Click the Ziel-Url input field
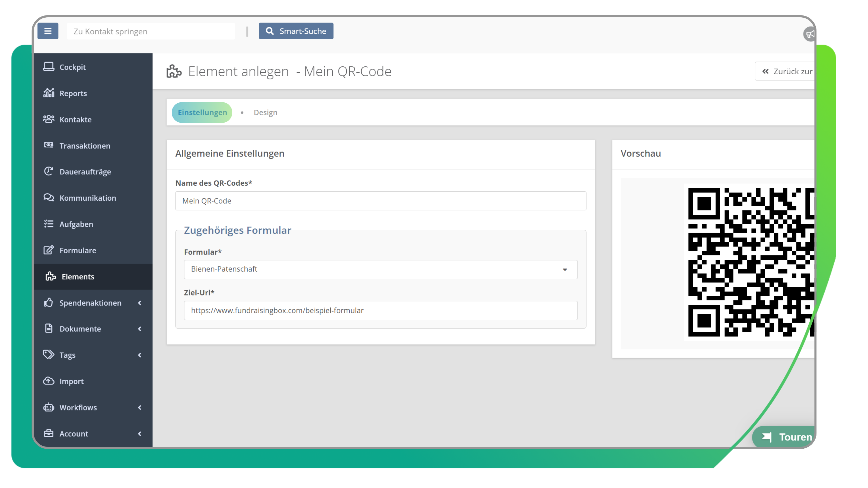Screen dimensions: 868x488 [380, 310]
